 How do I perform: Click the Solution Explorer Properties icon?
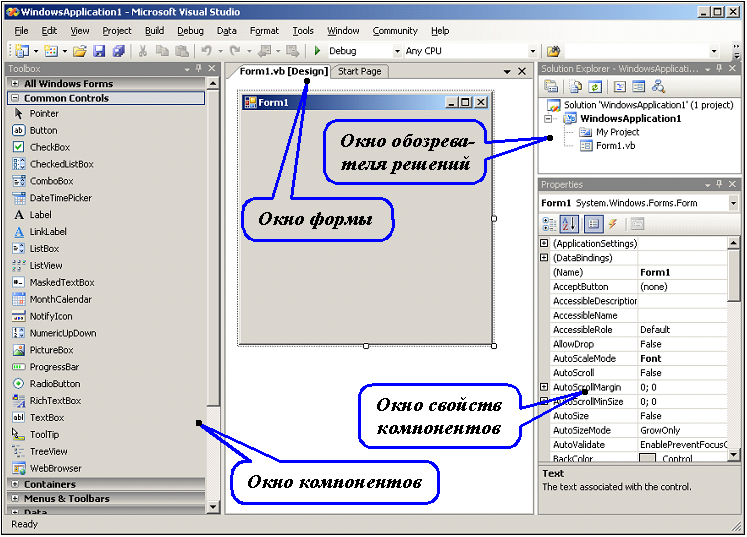click(551, 87)
